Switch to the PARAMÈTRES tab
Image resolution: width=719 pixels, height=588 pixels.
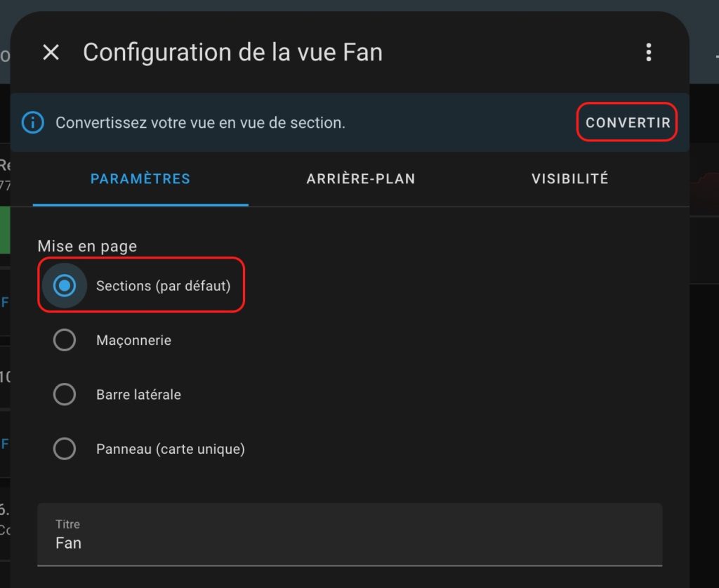[140, 179]
